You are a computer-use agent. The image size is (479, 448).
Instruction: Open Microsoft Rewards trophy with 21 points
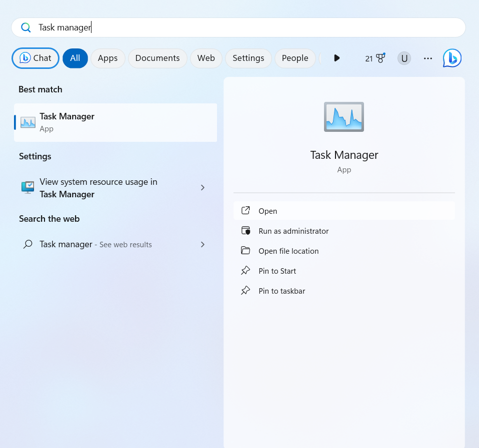point(375,58)
